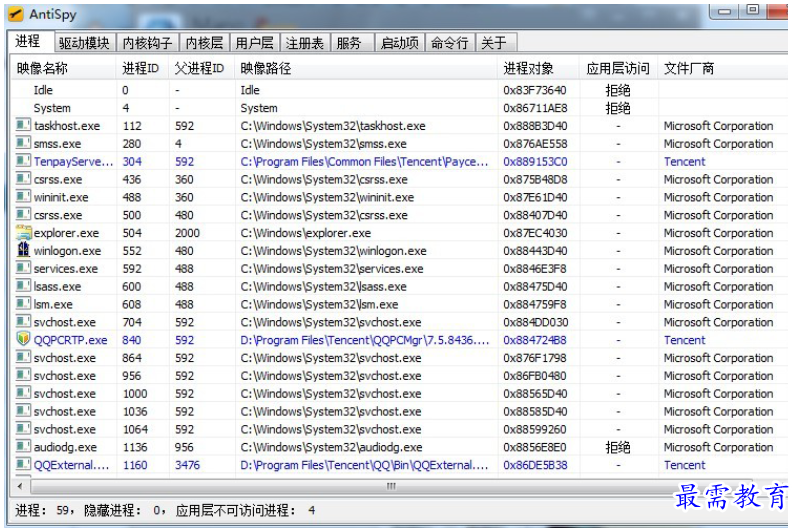Click the wininit.exe process icon
This screenshot has height=528, width=797.
pos(23,196)
